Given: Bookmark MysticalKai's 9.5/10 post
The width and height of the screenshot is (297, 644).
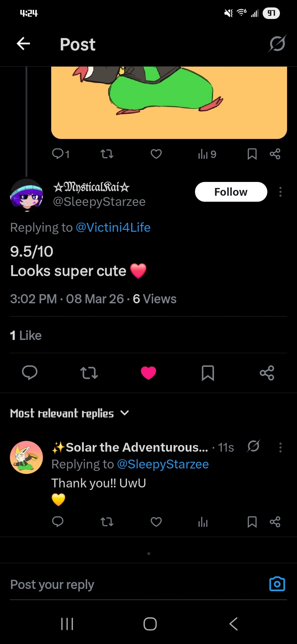Looking at the screenshot, I should (x=208, y=373).
